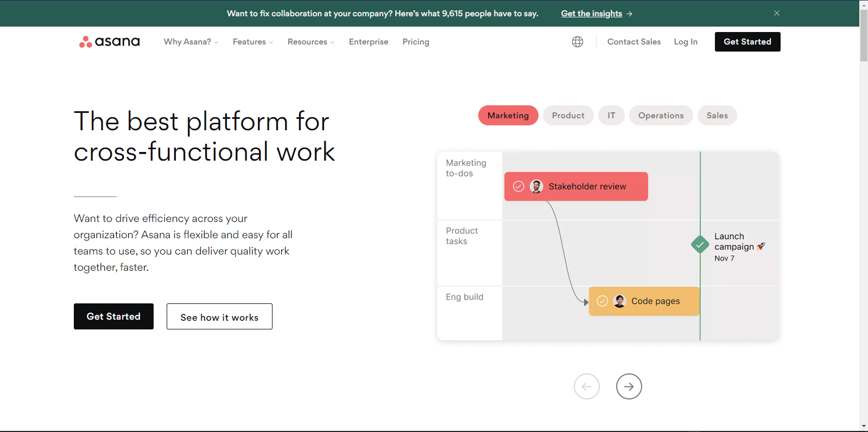Click the Code pages assignee avatar
This screenshot has height=432, width=868.
(x=620, y=301)
